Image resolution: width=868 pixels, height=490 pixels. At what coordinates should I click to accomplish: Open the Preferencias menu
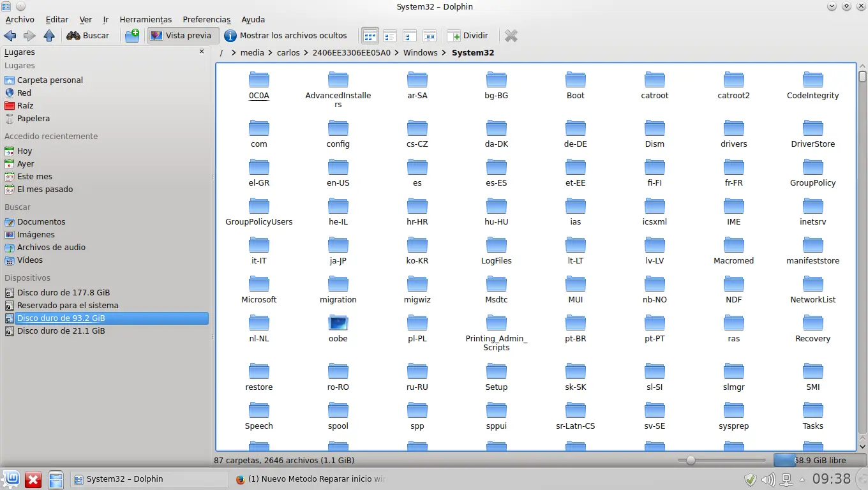(x=207, y=20)
